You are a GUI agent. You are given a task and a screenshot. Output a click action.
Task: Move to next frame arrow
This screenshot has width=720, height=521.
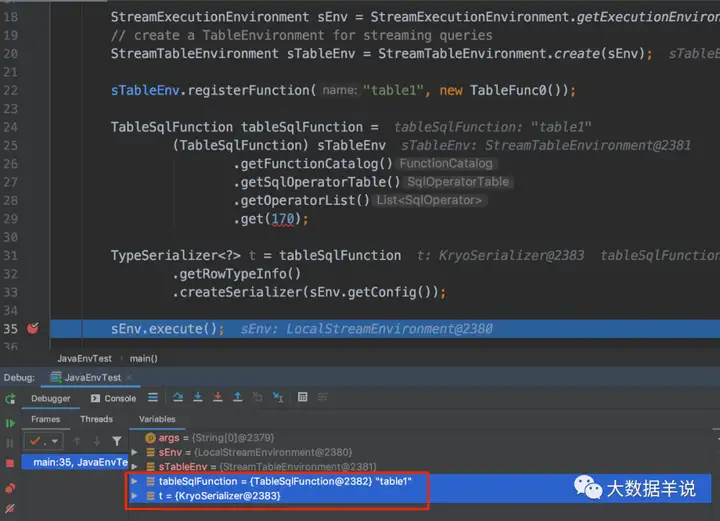tap(96, 442)
